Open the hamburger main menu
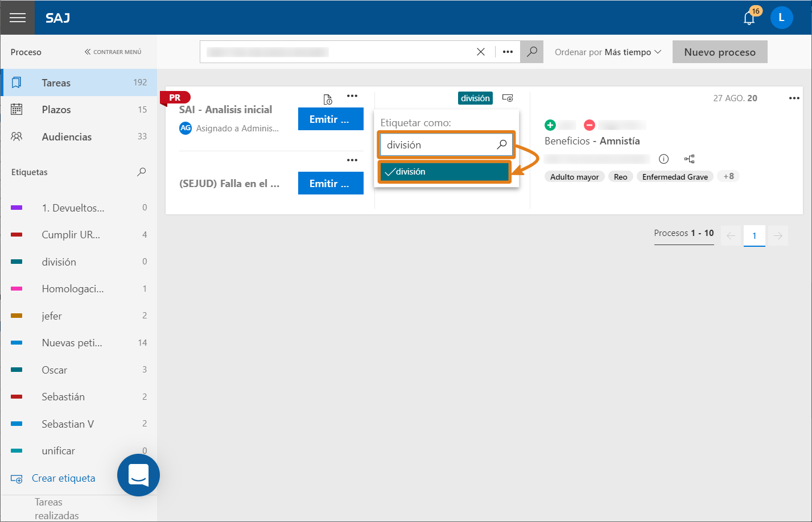This screenshot has width=812, height=522. click(18, 18)
